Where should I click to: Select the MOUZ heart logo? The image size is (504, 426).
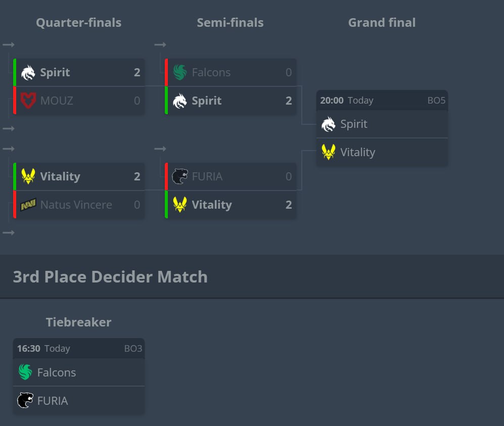[x=29, y=101]
